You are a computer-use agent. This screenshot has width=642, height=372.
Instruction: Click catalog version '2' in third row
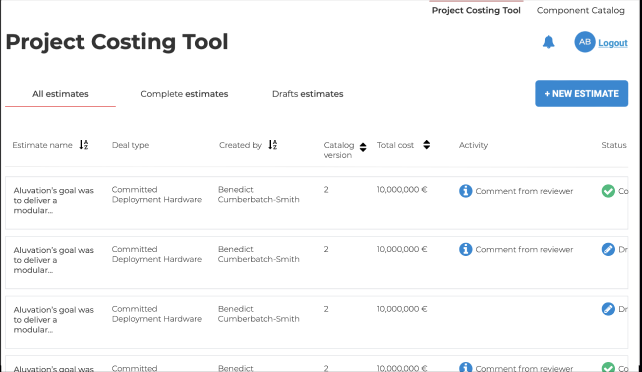pos(326,309)
